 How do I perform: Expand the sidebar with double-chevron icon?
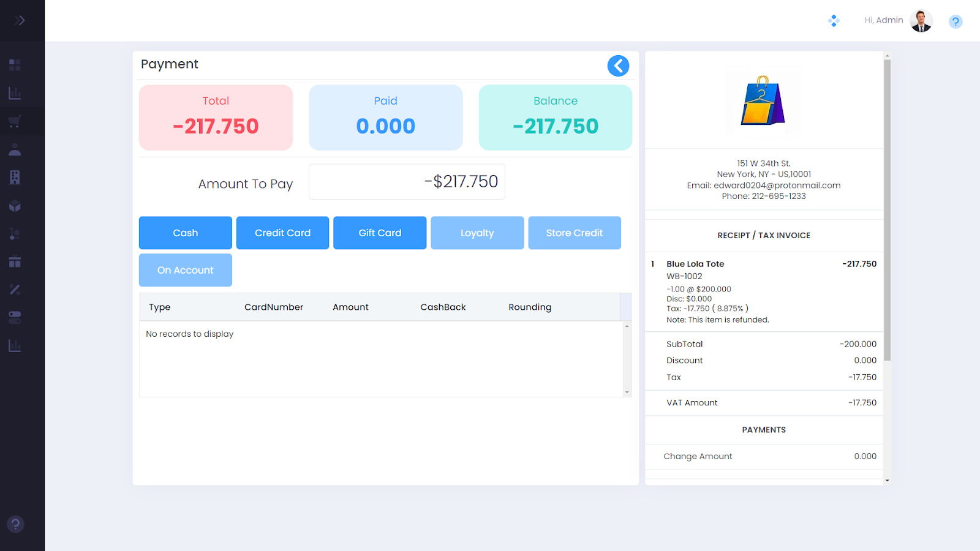click(20, 20)
